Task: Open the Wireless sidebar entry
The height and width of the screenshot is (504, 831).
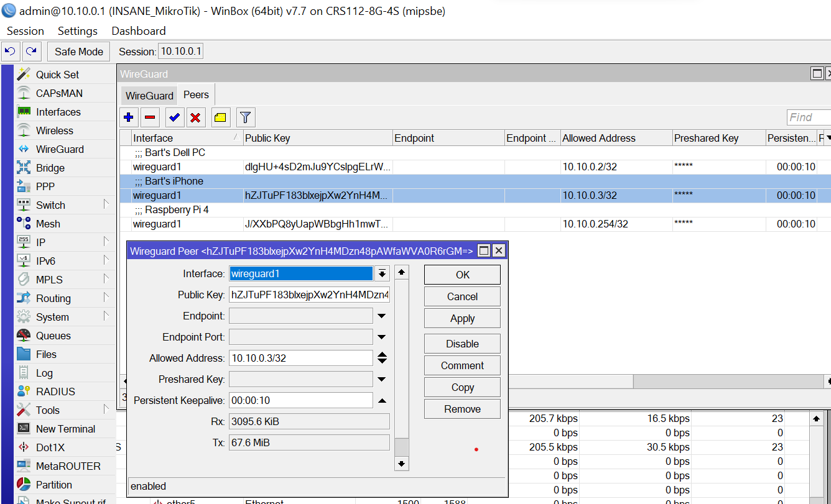Action: tap(55, 131)
